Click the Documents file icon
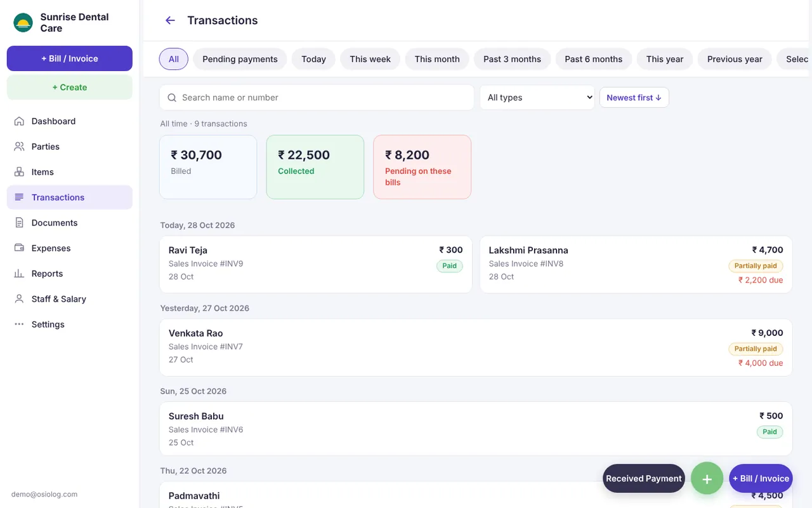Screen dimensions: 812x508 (x=19, y=223)
